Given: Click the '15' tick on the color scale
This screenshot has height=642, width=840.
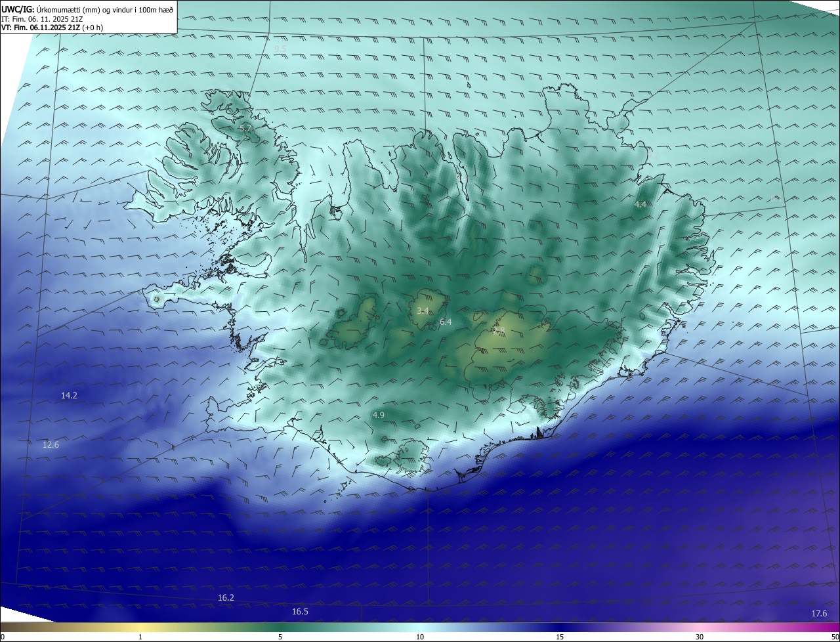Looking at the screenshot, I should [560, 637].
